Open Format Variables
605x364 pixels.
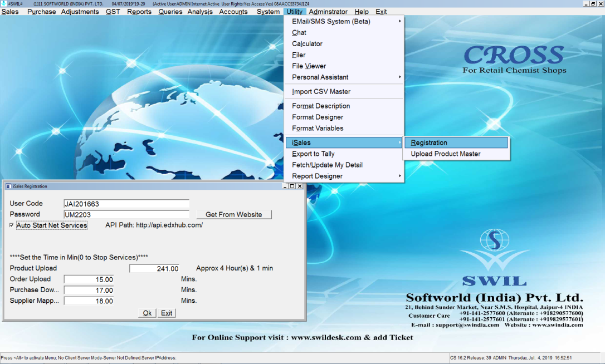click(x=344, y=129)
